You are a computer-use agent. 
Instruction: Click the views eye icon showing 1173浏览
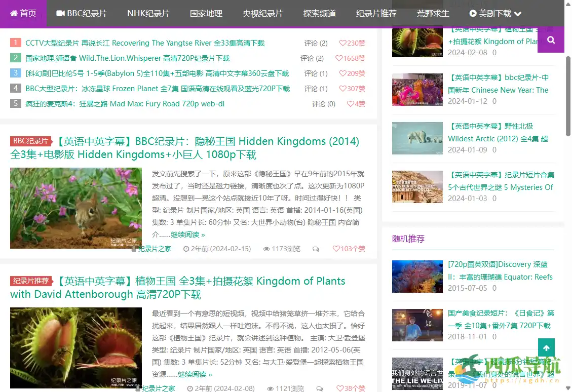266,249
